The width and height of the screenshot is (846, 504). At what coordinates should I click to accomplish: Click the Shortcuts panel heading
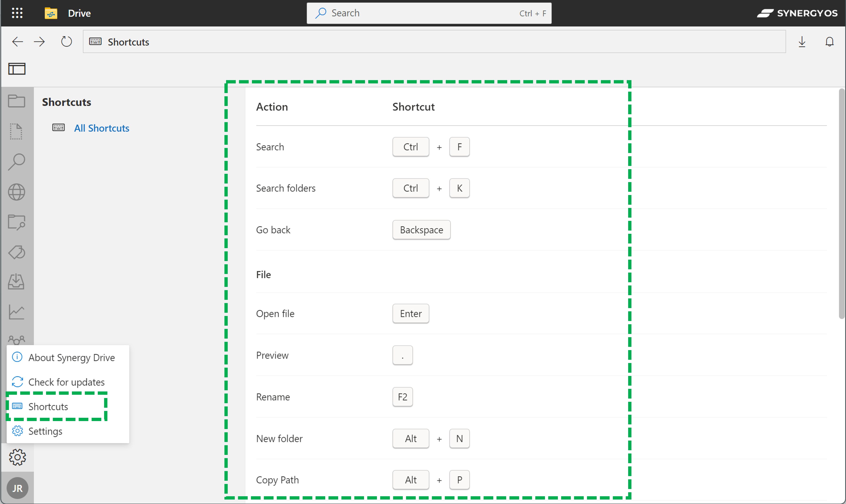pyautogui.click(x=67, y=102)
